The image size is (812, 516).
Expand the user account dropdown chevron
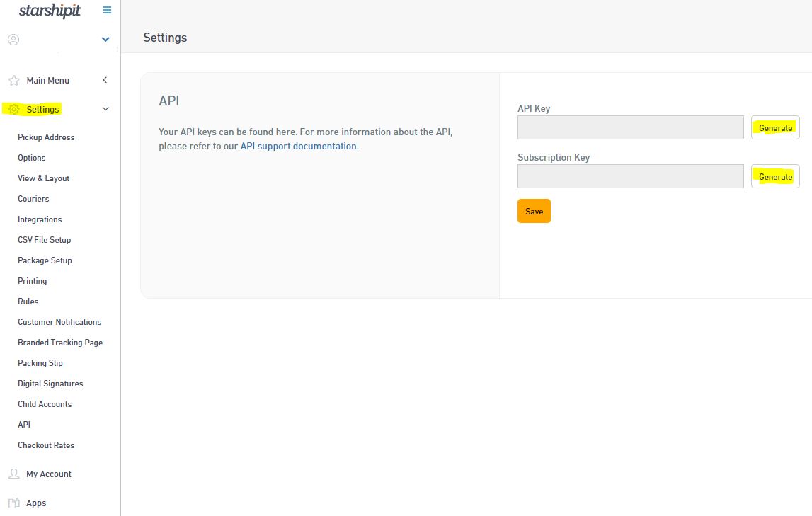tap(105, 40)
